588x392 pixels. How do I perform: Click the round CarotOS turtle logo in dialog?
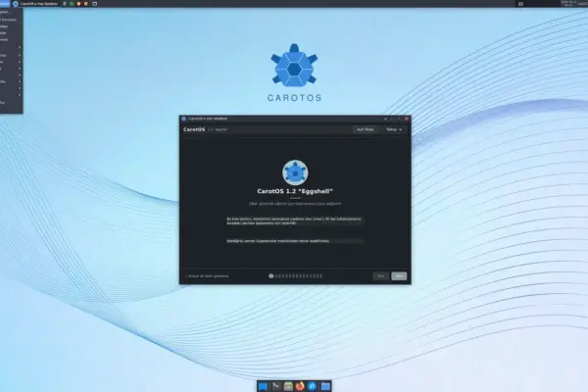tap(295, 172)
